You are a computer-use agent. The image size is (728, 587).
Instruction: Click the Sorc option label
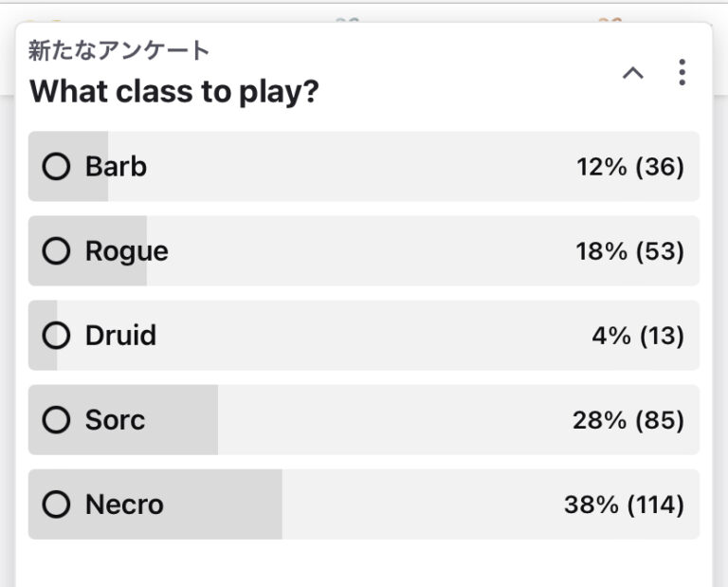coord(115,420)
